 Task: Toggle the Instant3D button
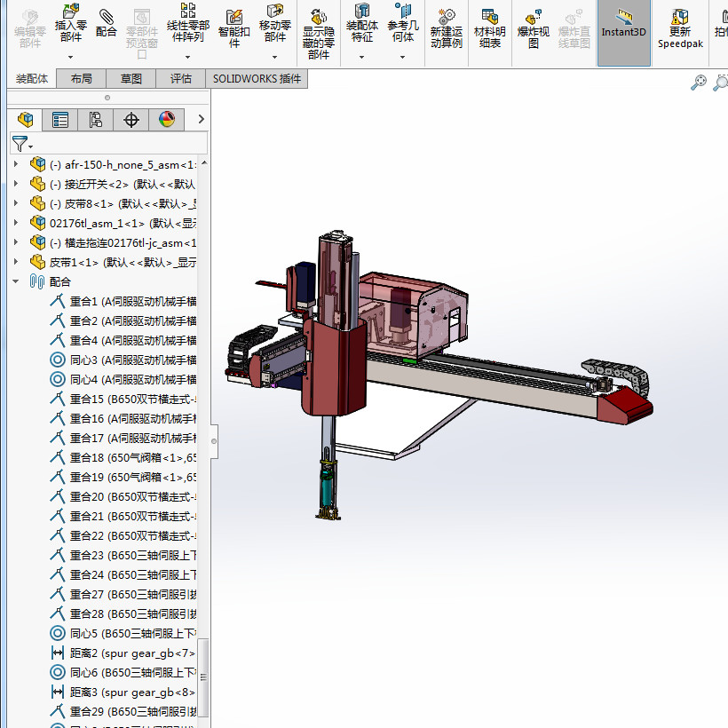(x=623, y=32)
